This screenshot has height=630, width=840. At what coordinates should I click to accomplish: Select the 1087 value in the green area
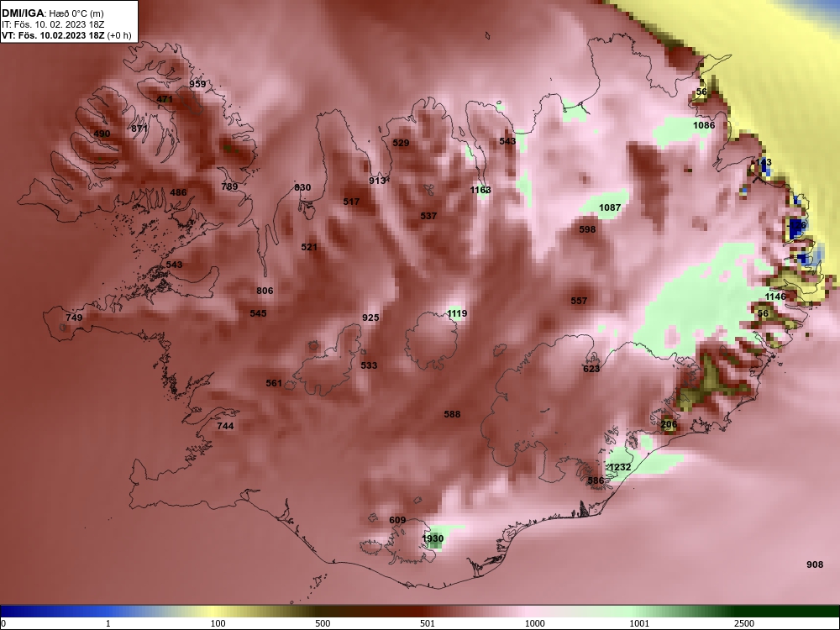pyautogui.click(x=610, y=207)
